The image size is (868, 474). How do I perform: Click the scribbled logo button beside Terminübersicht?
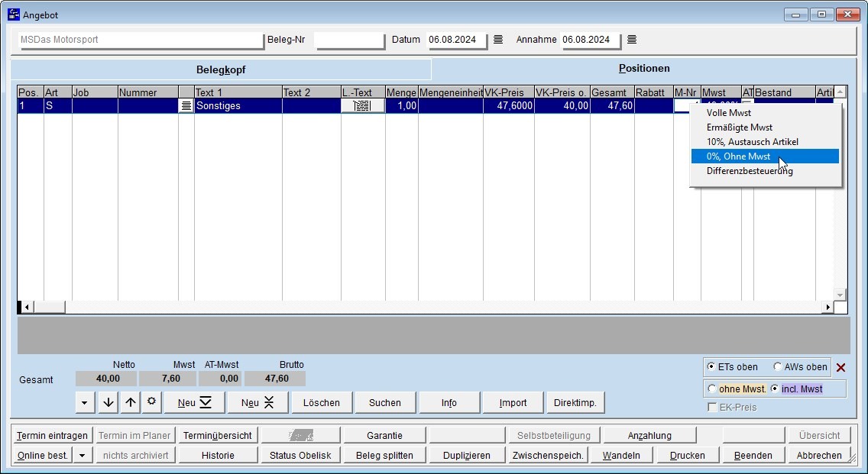click(x=300, y=436)
